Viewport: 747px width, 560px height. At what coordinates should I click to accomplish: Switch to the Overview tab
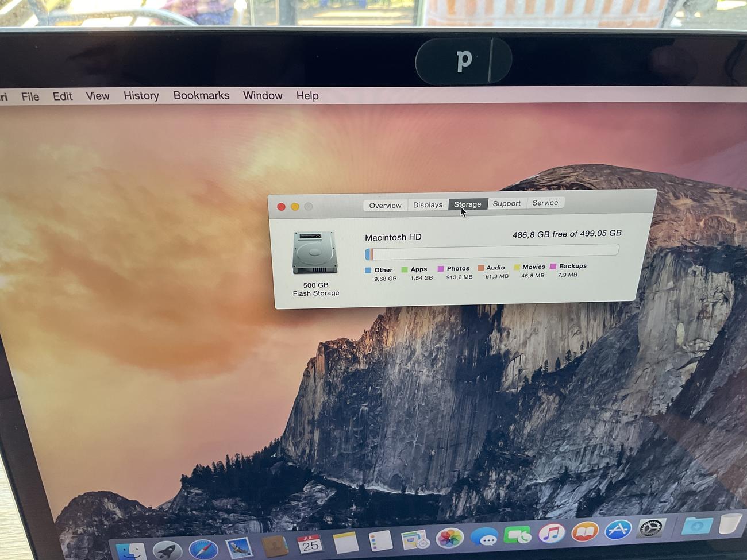point(385,206)
